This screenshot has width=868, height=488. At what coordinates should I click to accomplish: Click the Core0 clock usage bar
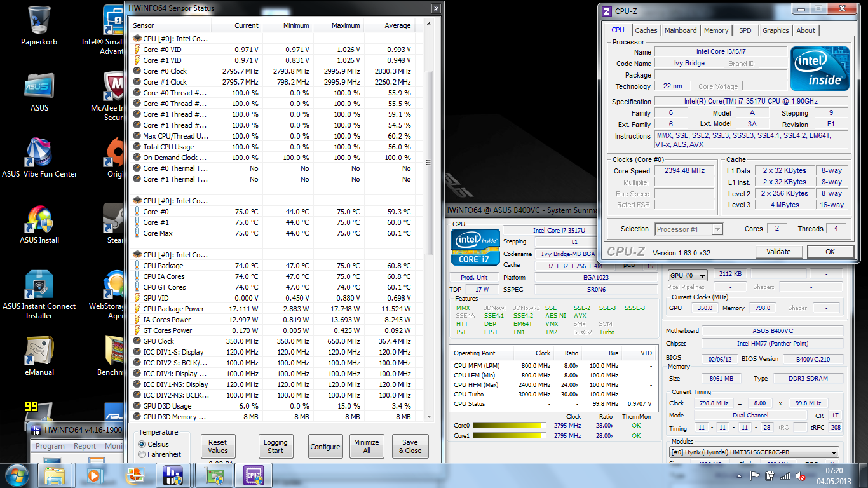tap(508, 425)
